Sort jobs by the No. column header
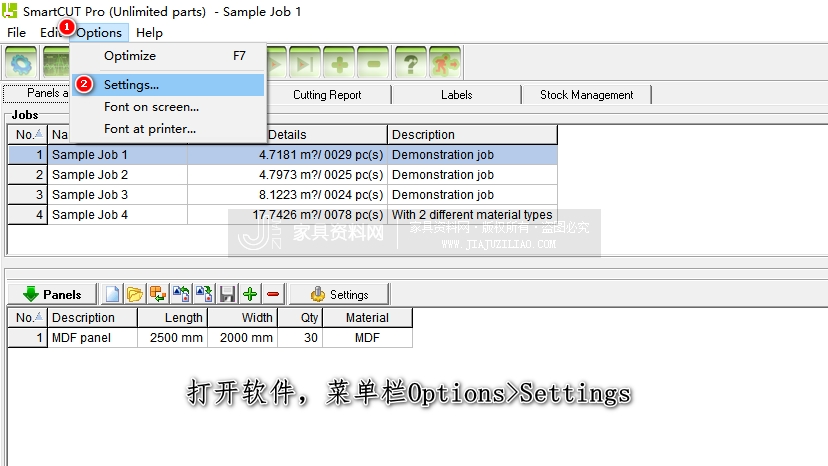The width and height of the screenshot is (828, 466). coord(28,135)
